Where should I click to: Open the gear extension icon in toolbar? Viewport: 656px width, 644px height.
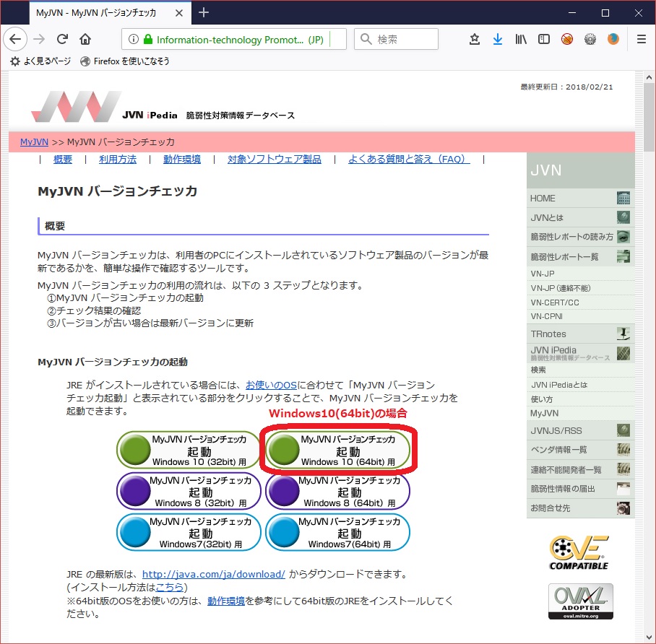tap(590, 39)
